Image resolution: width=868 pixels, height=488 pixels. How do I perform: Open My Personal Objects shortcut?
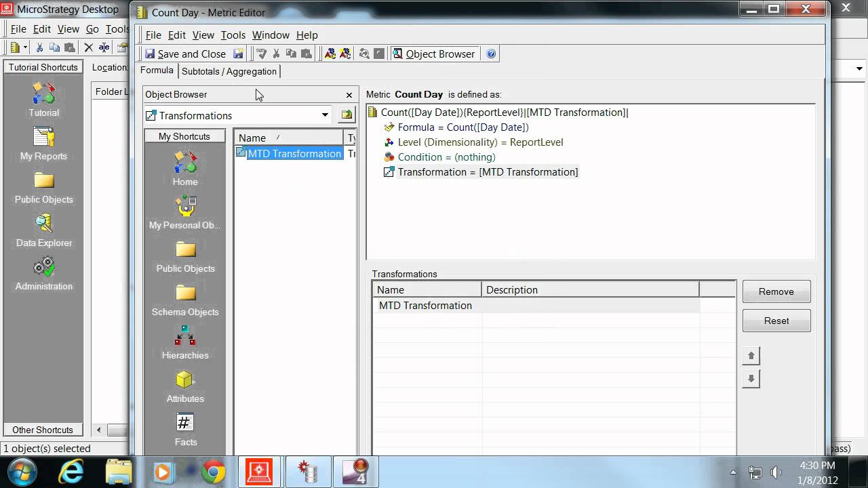click(185, 213)
